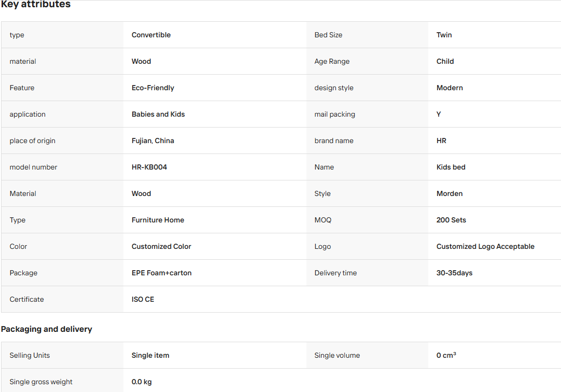Click the 0 cm³ single volume value
The width and height of the screenshot is (561, 392).
446,355
